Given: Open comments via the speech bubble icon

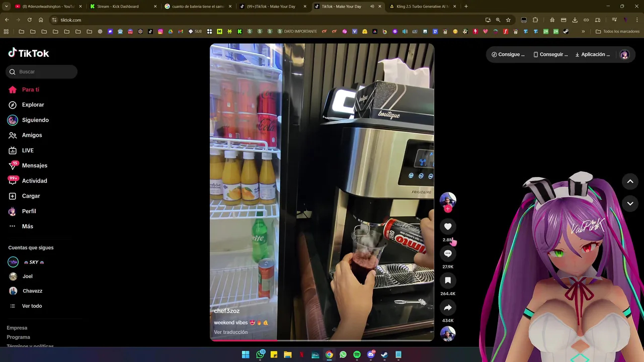Looking at the screenshot, I should point(448,253).
